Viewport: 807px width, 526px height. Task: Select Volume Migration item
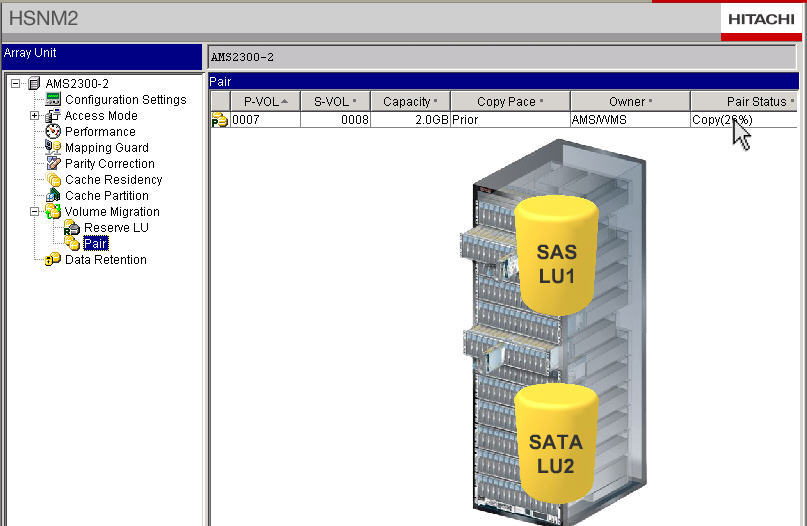pyautogui.click(x=112, y=212)
